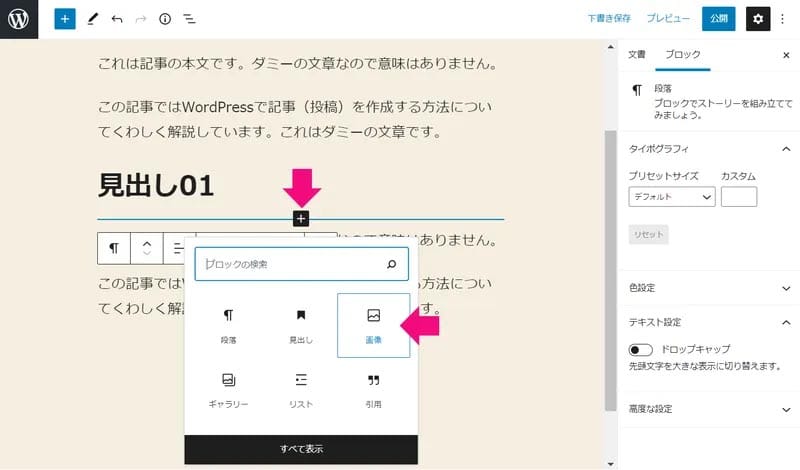Viewport: 800px width, 470px height.
Task: Expand the 高度な設定 panel
Action: pyautogui.click(x=708, y=409)
